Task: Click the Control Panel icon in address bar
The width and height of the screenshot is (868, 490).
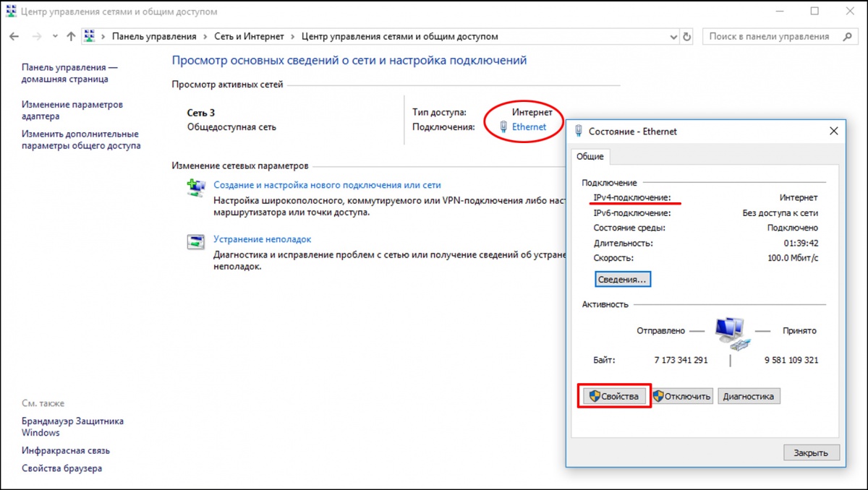Action: (90, 36)
